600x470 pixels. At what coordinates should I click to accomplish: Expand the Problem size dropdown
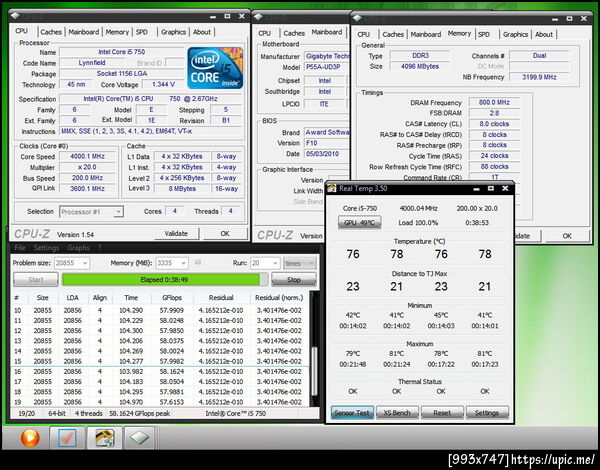[85, 263]
